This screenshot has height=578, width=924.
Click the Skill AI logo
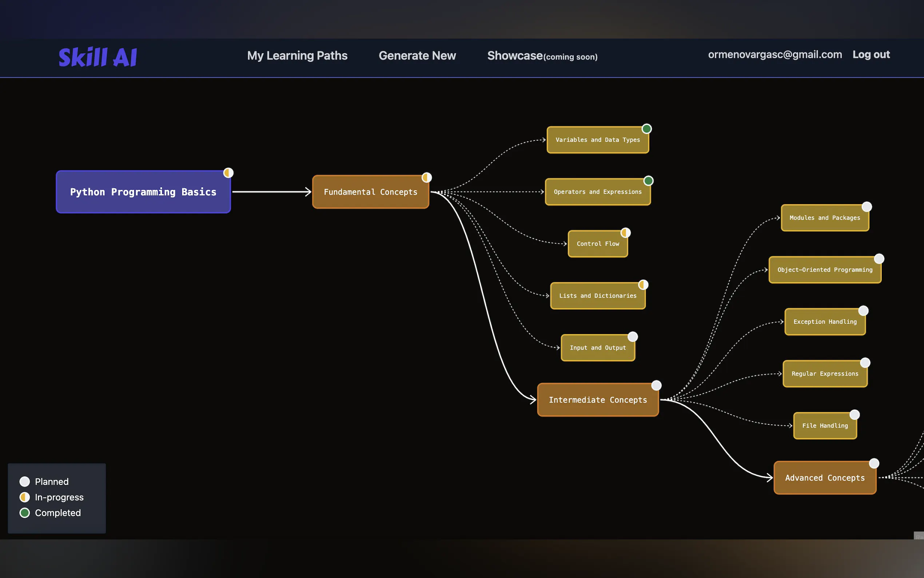(x=98, y=58)
